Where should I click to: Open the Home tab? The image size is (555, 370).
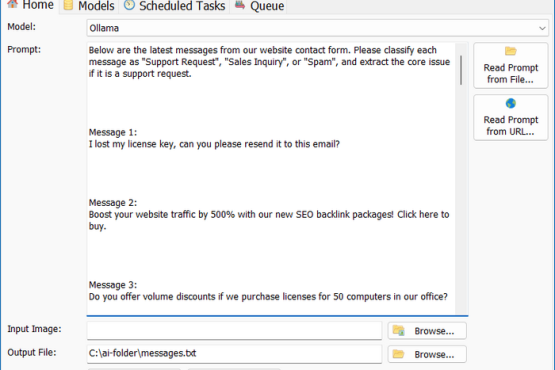(x=30, y=6)
